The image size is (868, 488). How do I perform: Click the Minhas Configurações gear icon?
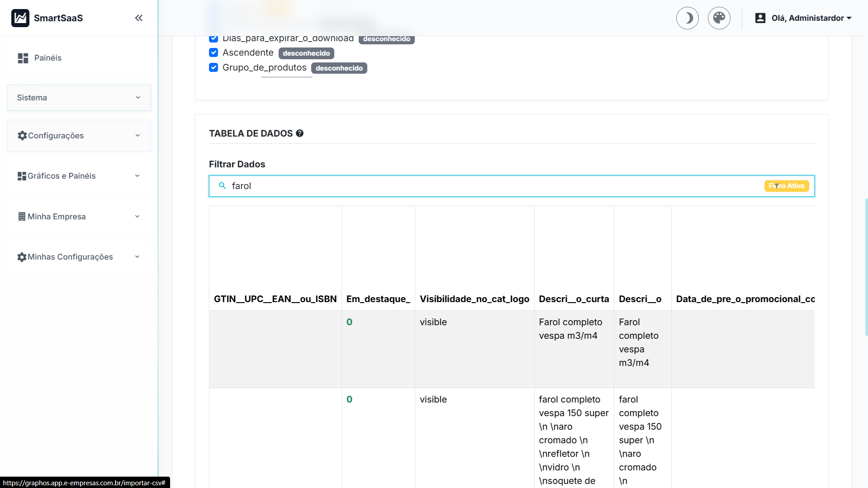[x=22, y=257]
